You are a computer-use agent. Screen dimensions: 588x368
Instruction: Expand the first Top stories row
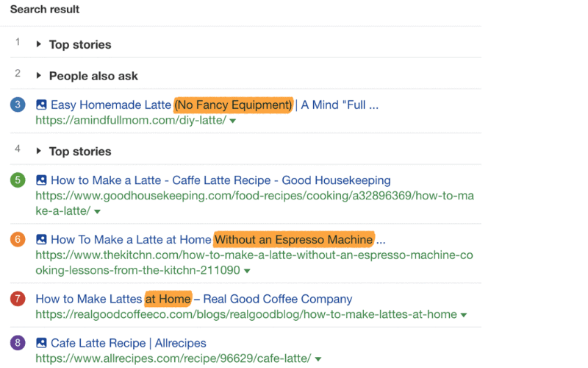coord(38,44)
